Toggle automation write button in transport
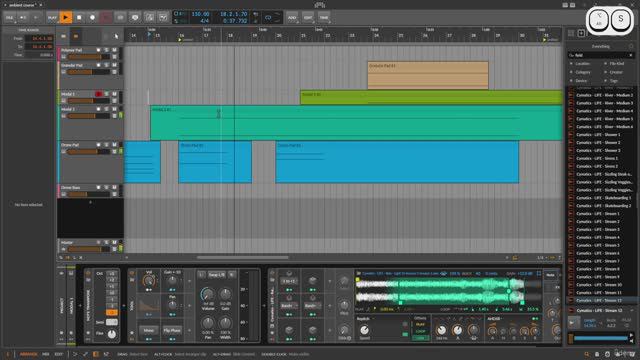The image size is (640, 360). pyautogui.click(x=106, y=18)
